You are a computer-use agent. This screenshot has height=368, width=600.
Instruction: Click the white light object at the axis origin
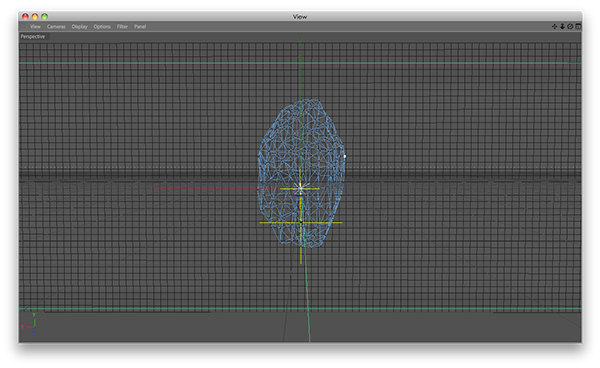300,187
